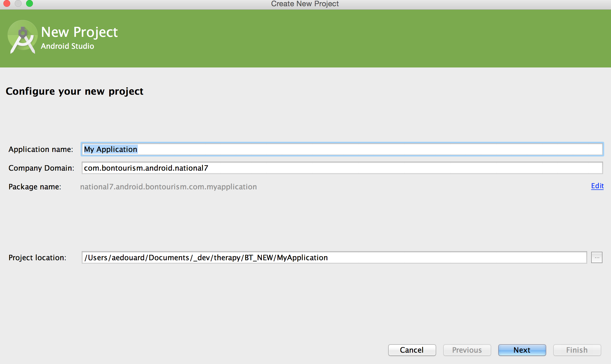Image resolution: width=611 pixels, height=364 pixels.
Task: Click the Company Domain text field
Action: (x=342, y=168)
